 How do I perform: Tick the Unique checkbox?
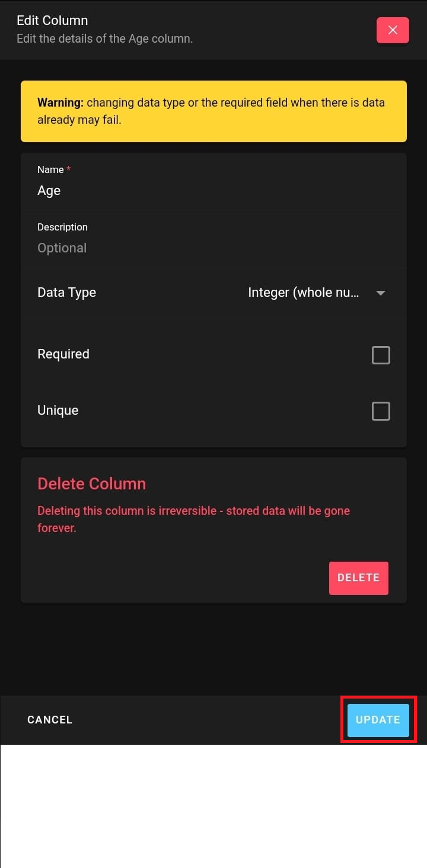pos(381,411)
